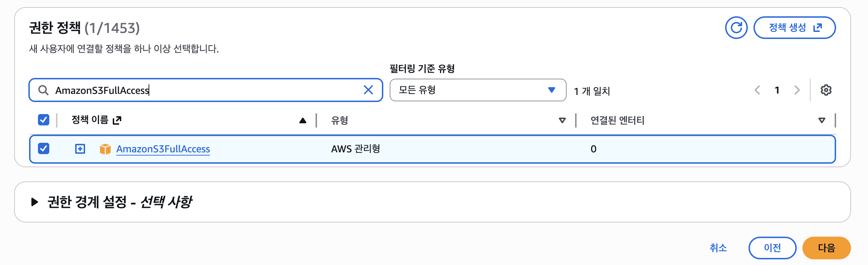Screen dimensions: 868x265
Task: Toggle the select-all policies checkbox
Action: tap(44, 120)
